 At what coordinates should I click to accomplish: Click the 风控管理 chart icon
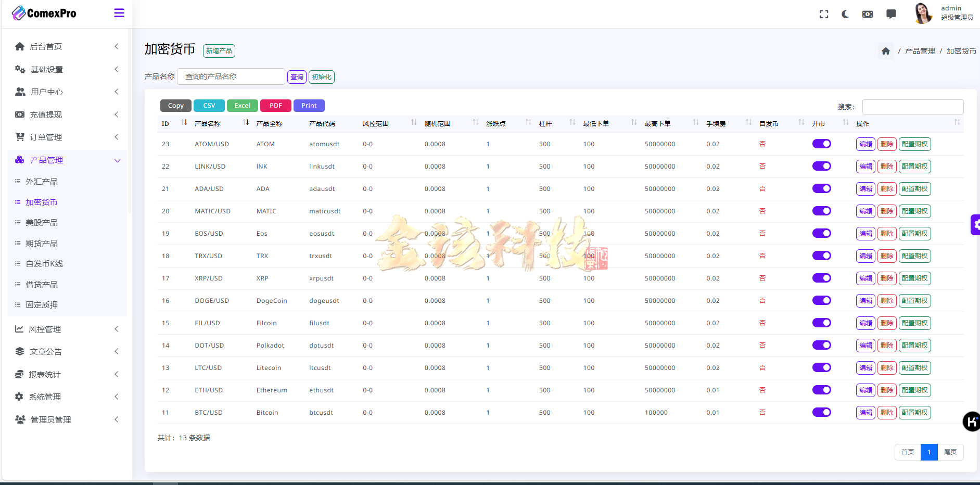(x=20, y=328)
